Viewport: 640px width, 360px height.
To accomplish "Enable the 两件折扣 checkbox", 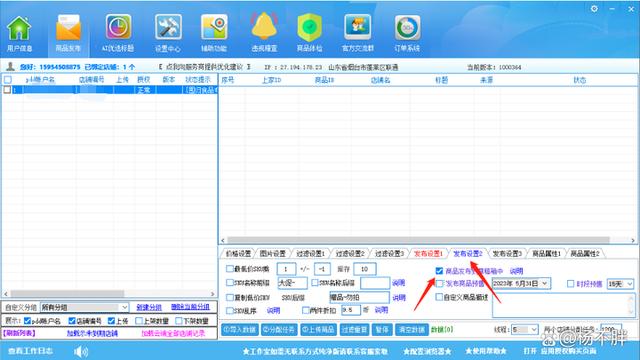I will pos(305,310).
